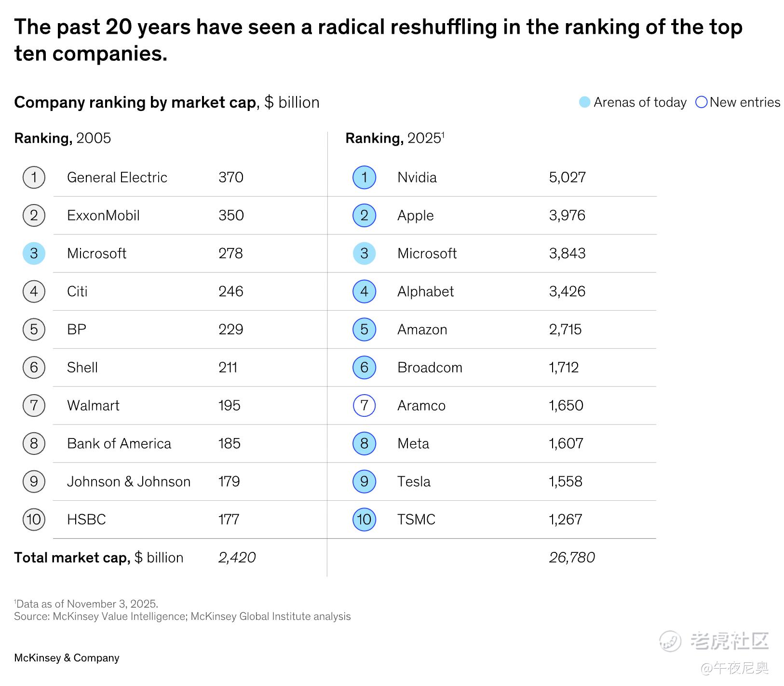This screenshot has width=784, height=686.
Task: Click the TSMC rank 10 circle
Action: pyautogui.click(x=364, y=520)
